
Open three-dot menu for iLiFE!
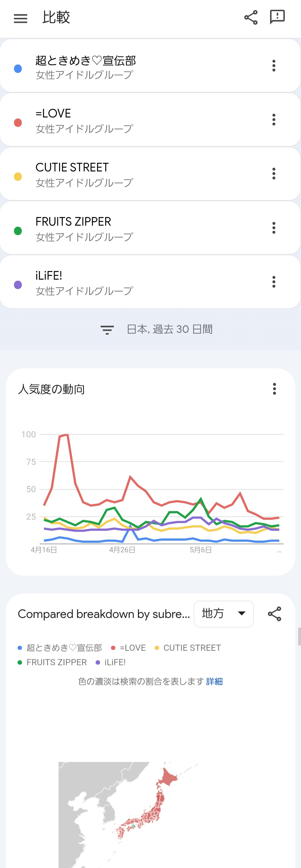274,282
